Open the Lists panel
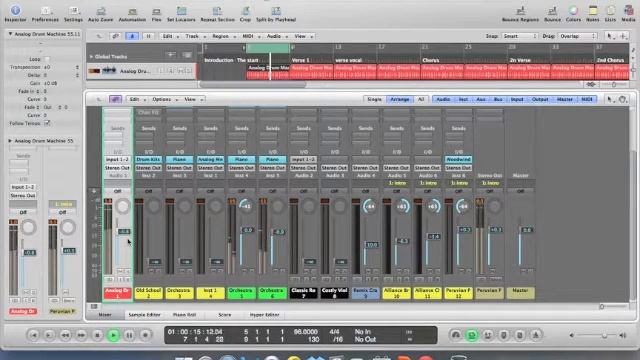Image resolution: width=640 pixels, height=360 pixels. [610, 13]
